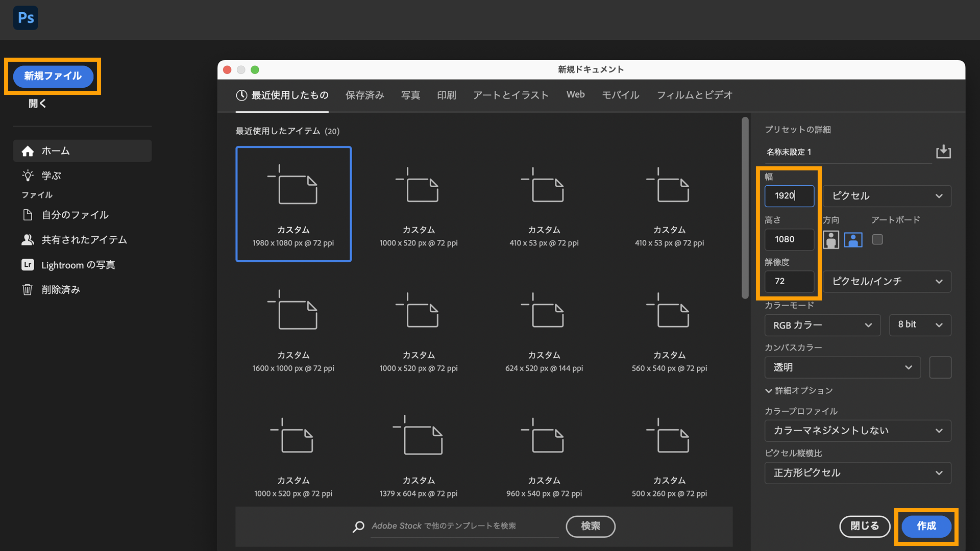The image size is (980, 551).
Task: Click the Photoshop Ps logo icon
Action: [x=26, y=18]
